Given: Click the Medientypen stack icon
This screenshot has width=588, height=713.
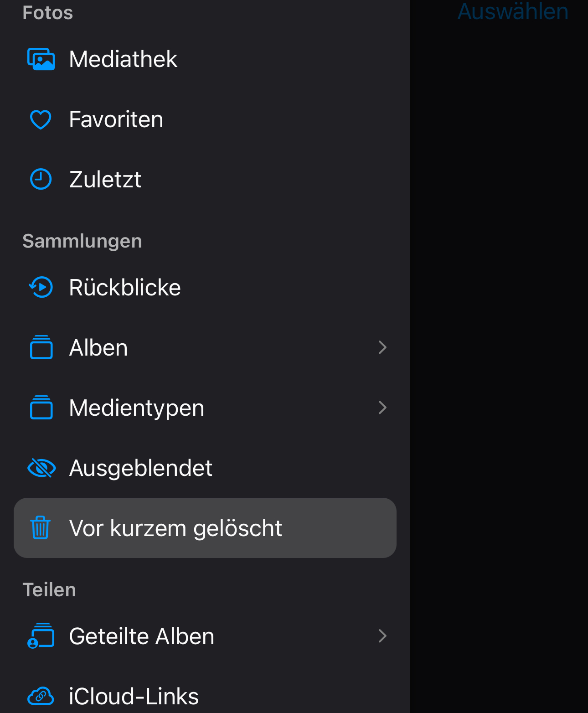Looking at the screenshot, I should pyautogui.click(x=41, y=408).
